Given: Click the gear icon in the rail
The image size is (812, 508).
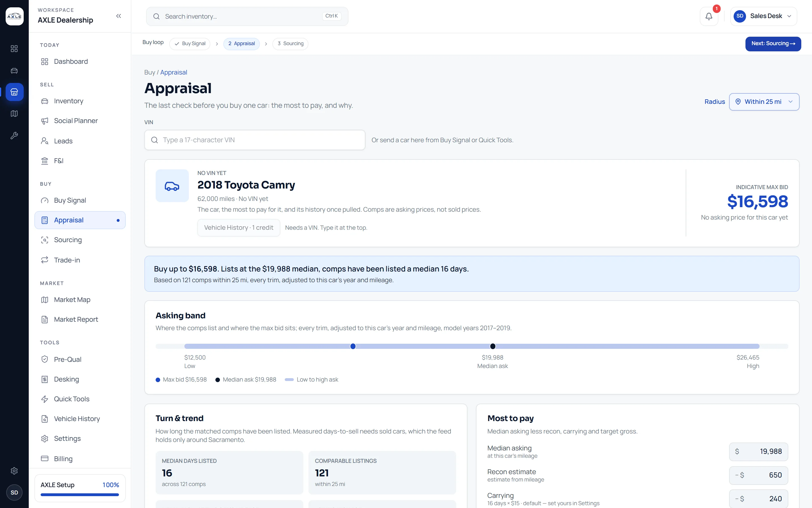Looking at the screenshot, I should [14, 471].
